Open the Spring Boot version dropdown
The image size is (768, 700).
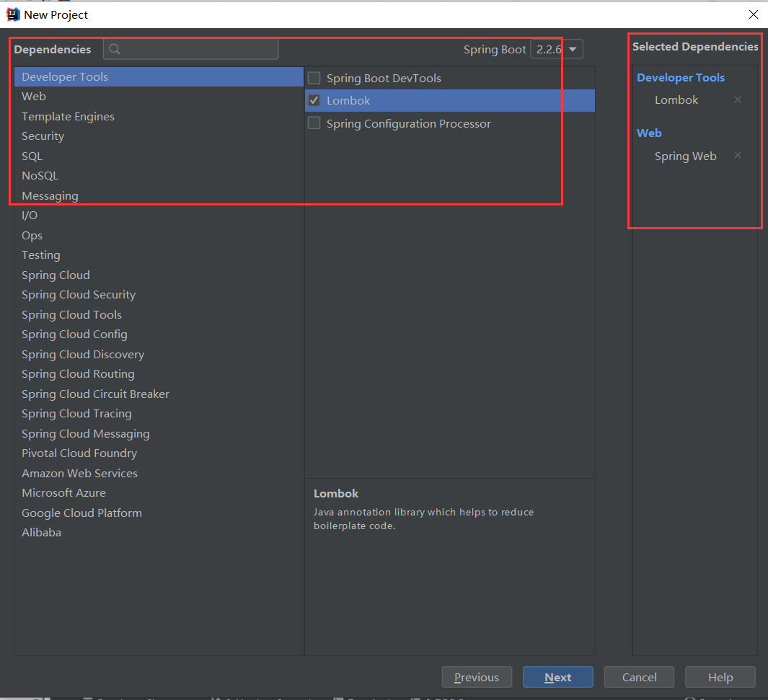tap(557, 49)
